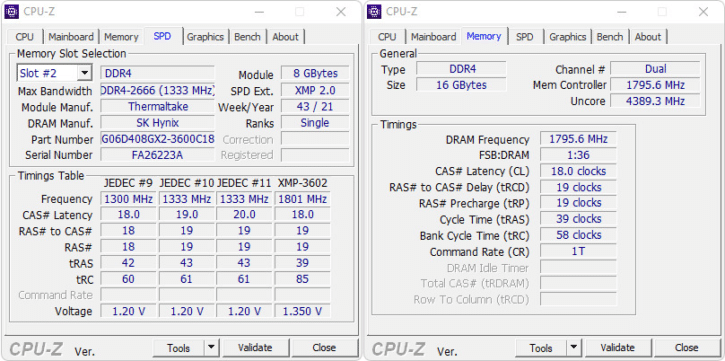The width and height of the screenshot is (725, 361).
Task: Click the CAS# Latency 18.0 clocks value
Action: (x=578, y=171)
